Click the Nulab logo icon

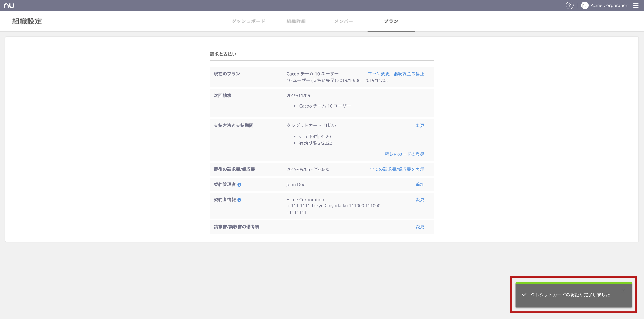tap(9, 6)
